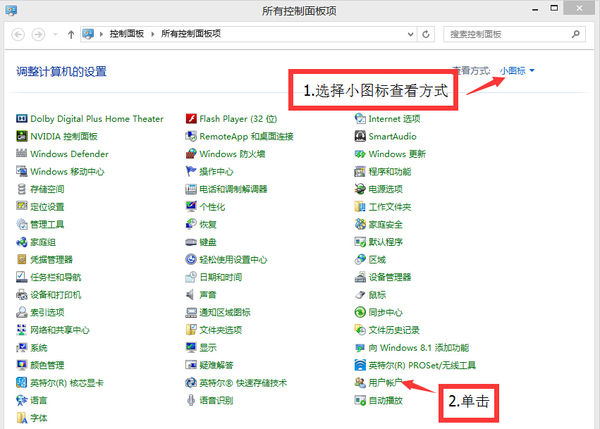
Task: Open the 操作中心 flag icon
Action: click(191, 171)
